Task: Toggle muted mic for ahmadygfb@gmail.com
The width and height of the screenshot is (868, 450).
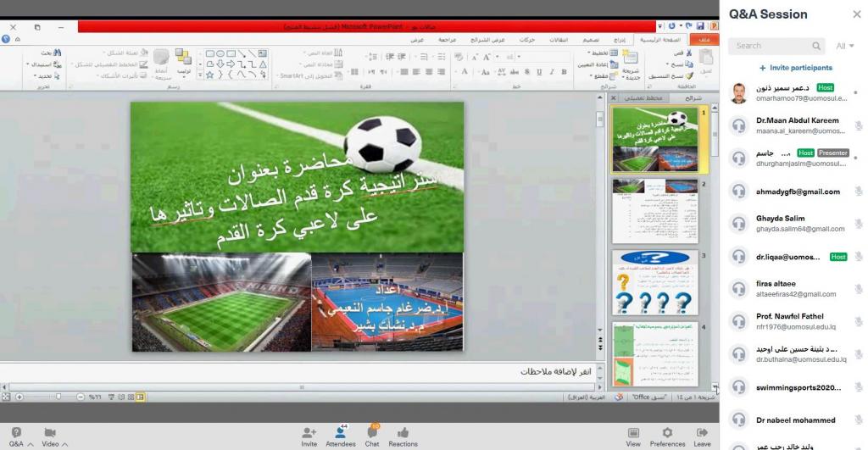Action: click(858, 192)
